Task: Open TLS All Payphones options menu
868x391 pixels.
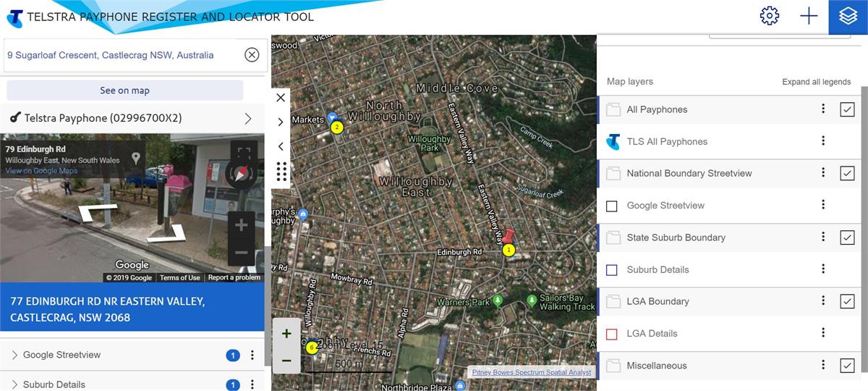Action: pos(823,141)
